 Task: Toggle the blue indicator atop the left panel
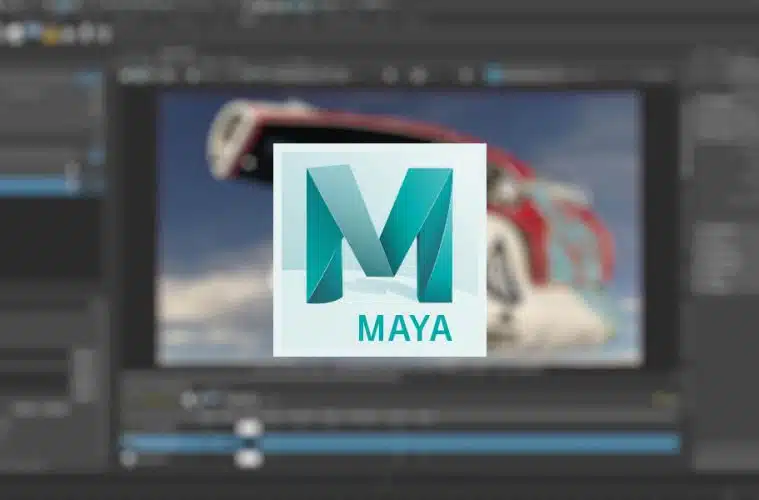coord(92,77)
